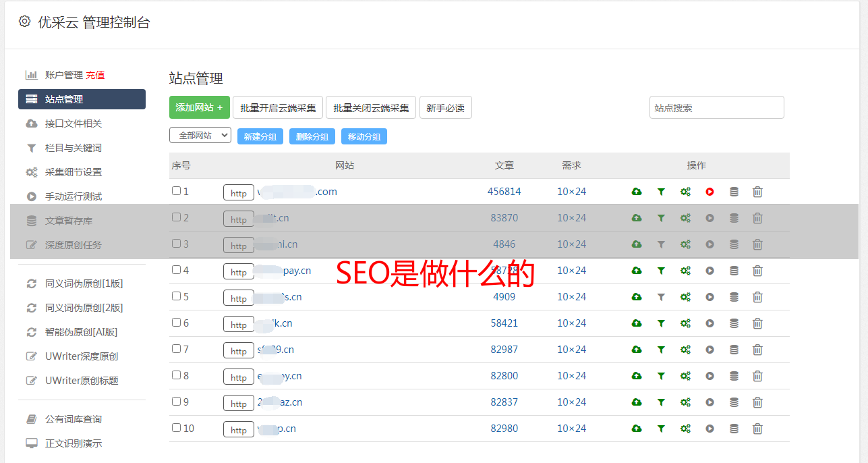Image resolution: width=868 pixels, height=463 pixels.
Task: Click article count 456814
Action: pyautogui.click(x=504, y=192)
